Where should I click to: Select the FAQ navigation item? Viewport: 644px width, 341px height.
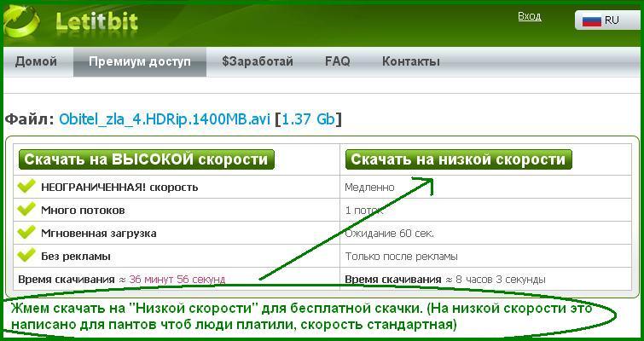coord(337,61)
